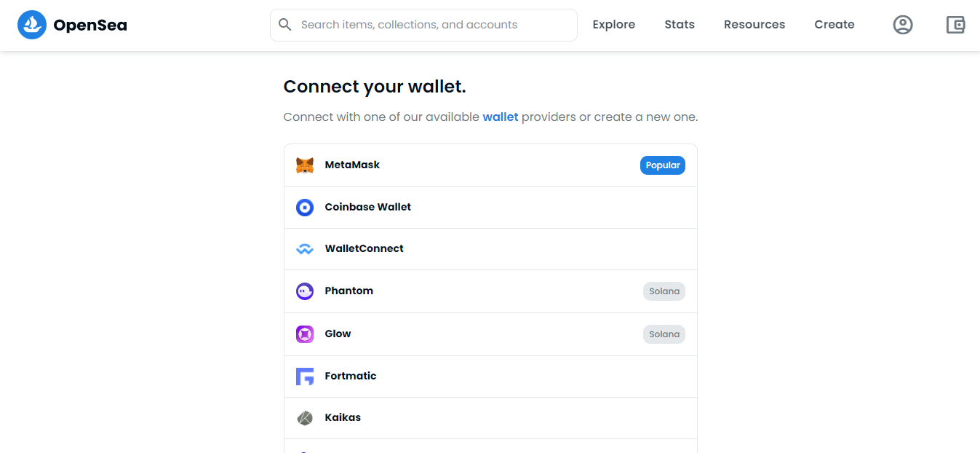Click the WalletConnect wave icon

pos(305,249)
